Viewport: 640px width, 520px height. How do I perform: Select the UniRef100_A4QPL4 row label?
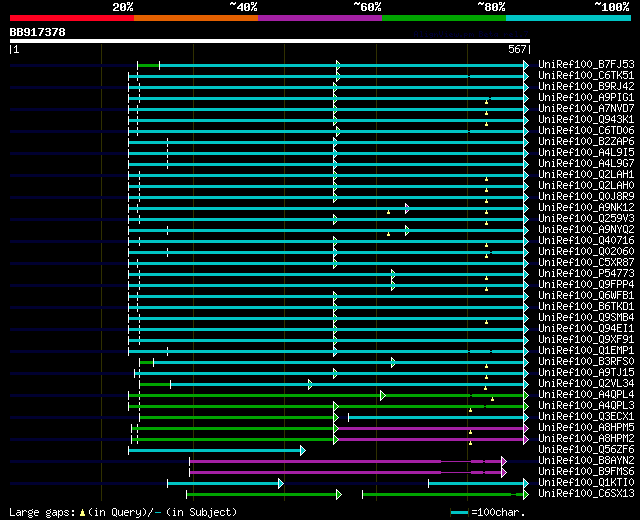[586, 395]
